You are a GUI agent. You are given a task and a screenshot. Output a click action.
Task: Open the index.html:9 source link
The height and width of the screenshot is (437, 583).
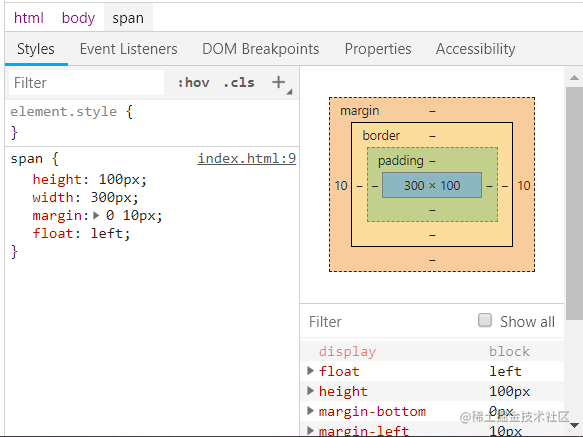click(x=247, y=159)
